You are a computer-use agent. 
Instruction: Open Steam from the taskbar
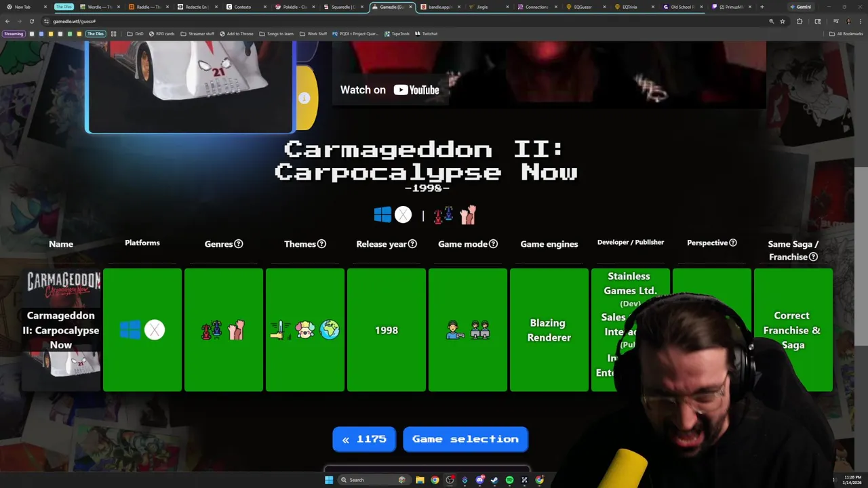[x=494, y=480]
